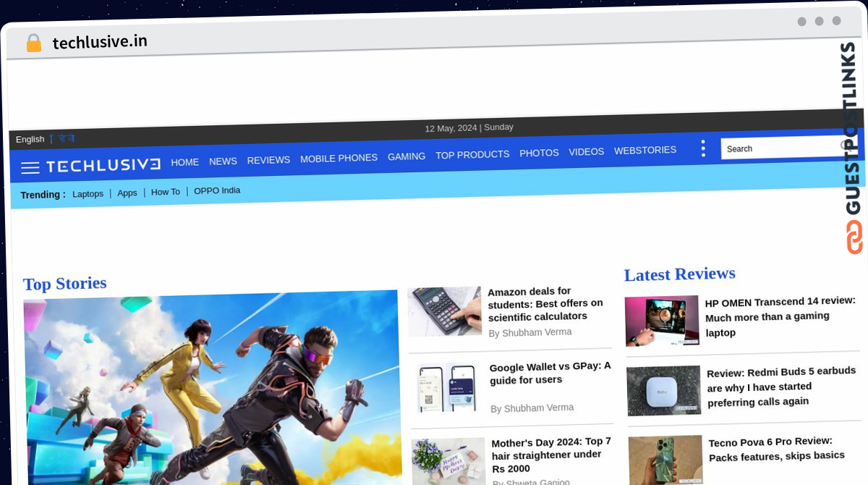Open the hamburger menu beside Techlusive logo
Image resolution: width=868 pixels, height=485 pixels.
pyautogui.click(x=30, y=168)
